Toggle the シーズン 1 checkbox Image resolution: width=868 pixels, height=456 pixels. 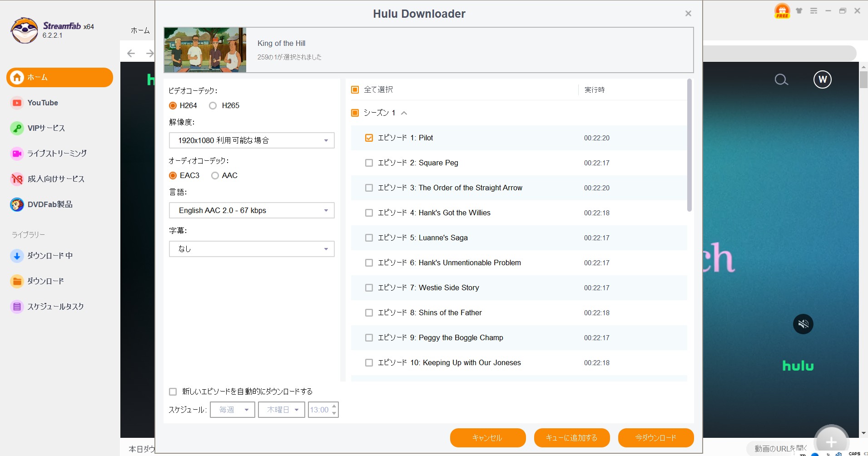tap(355, 113)
